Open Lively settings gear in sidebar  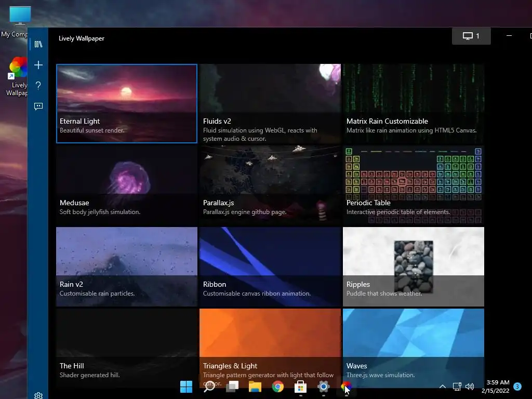click(x=38, y=395)
